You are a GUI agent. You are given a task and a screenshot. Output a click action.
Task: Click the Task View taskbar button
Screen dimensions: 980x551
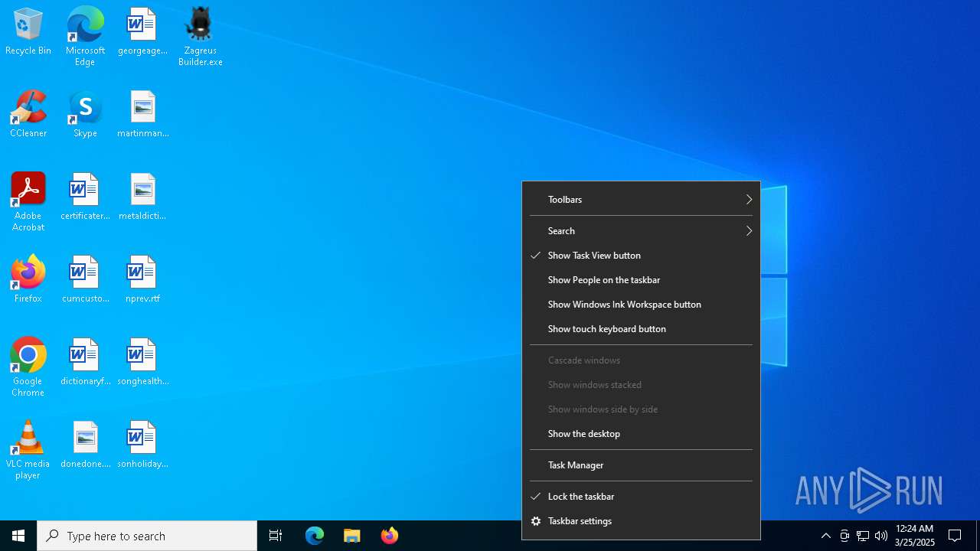276,536
